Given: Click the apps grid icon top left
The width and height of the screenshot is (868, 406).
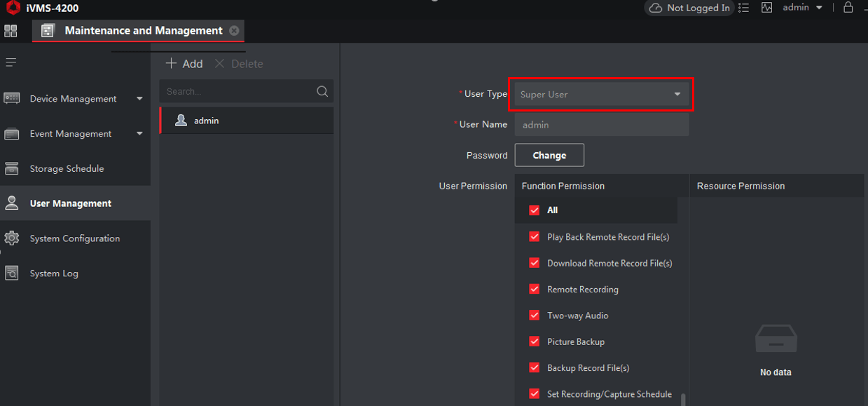Looking at the screenshot, I should click(11, 31).
